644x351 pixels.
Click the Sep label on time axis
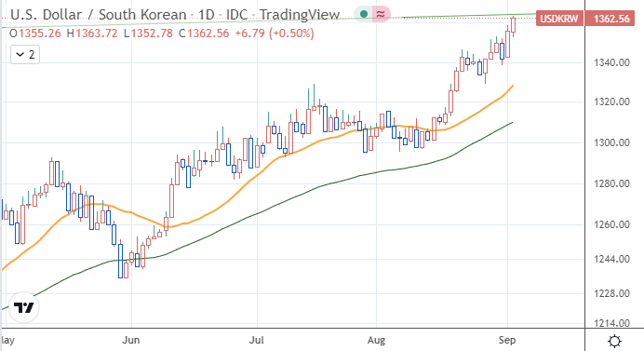[x=507, y=340]
